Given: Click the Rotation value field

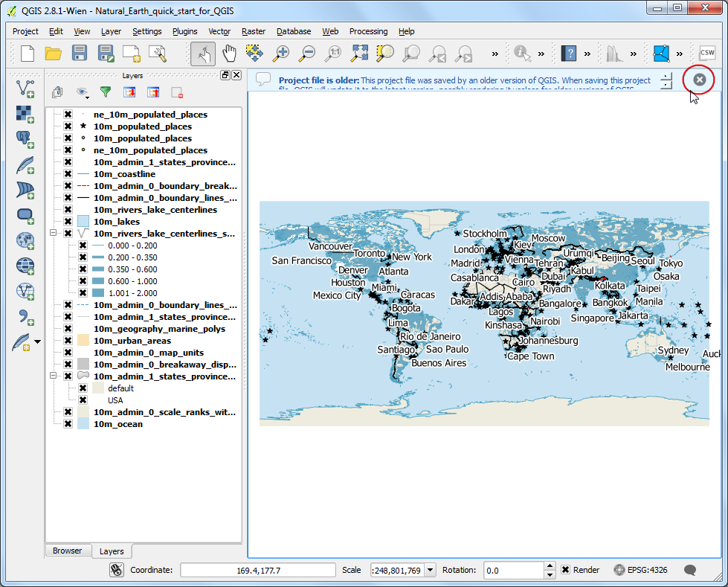Looking at the screenshot, I should (x=514, y=570).
